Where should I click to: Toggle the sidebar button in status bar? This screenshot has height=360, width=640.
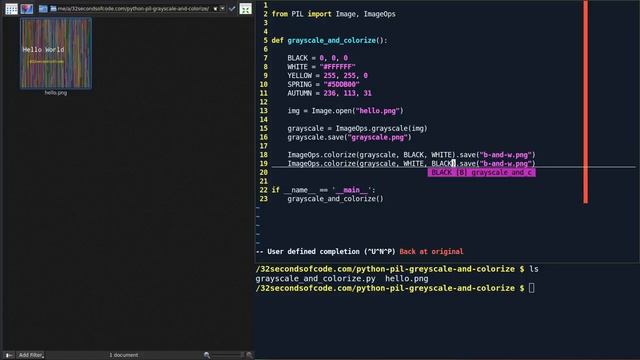[9, 355]
